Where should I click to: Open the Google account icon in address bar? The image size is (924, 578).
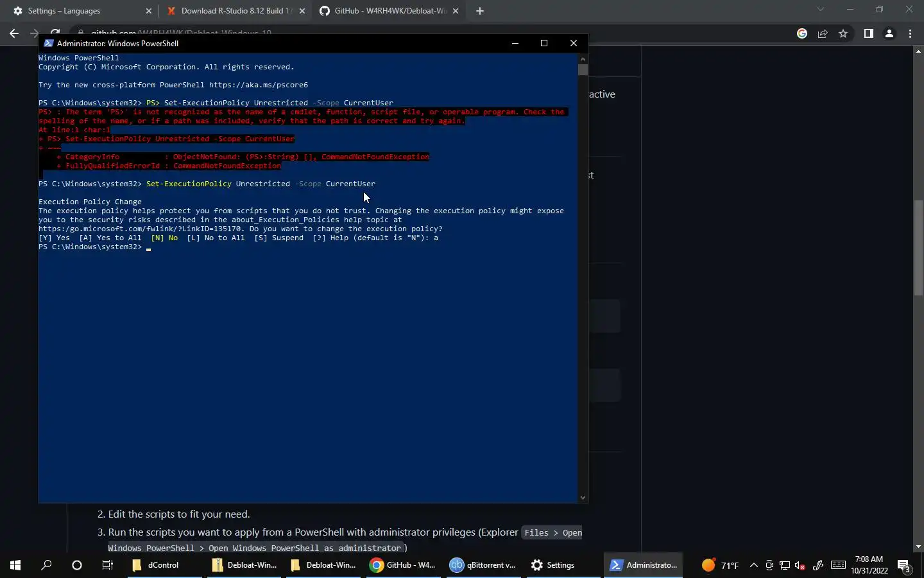tap(802, 33)
